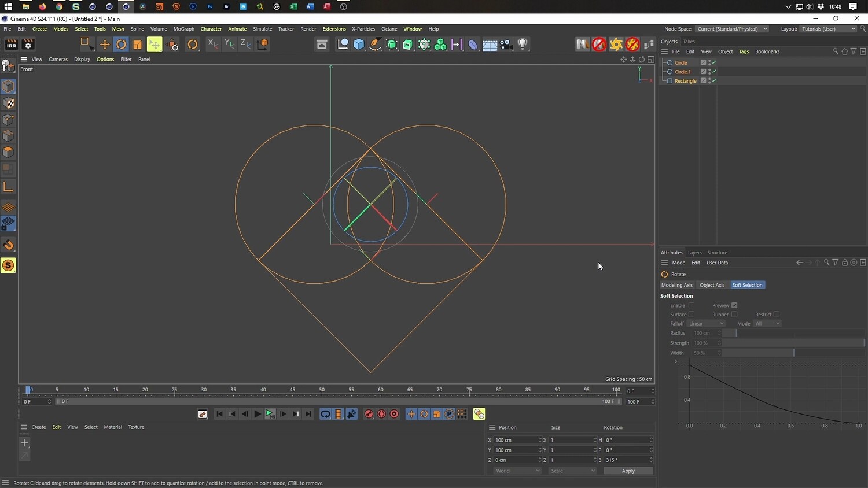
Task: Go to the start of animation
Action: [219, 414]
